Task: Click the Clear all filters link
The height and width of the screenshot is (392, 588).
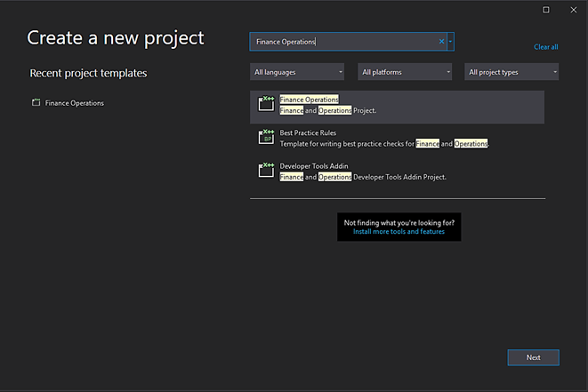Action: tap(545, 47)
